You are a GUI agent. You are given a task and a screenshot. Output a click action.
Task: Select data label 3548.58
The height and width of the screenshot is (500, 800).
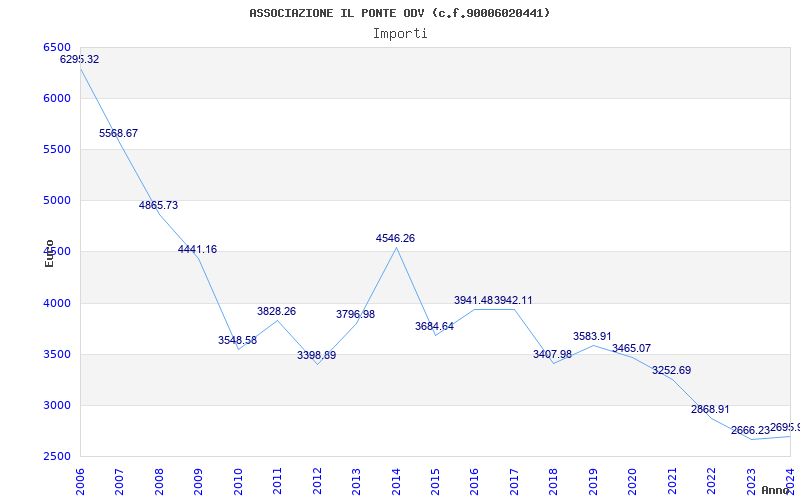click(x=237, y=340)
